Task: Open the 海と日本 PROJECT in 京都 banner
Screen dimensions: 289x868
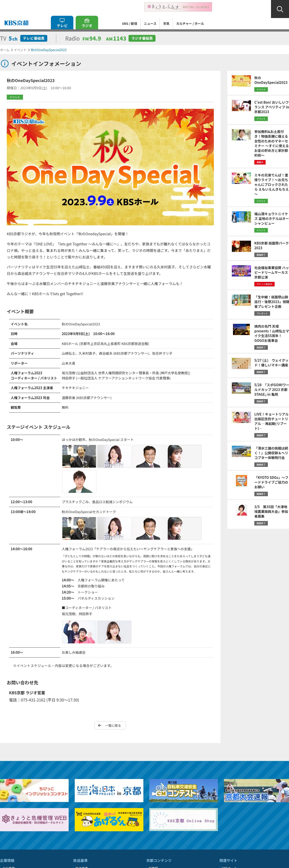Action: (109, 790)
